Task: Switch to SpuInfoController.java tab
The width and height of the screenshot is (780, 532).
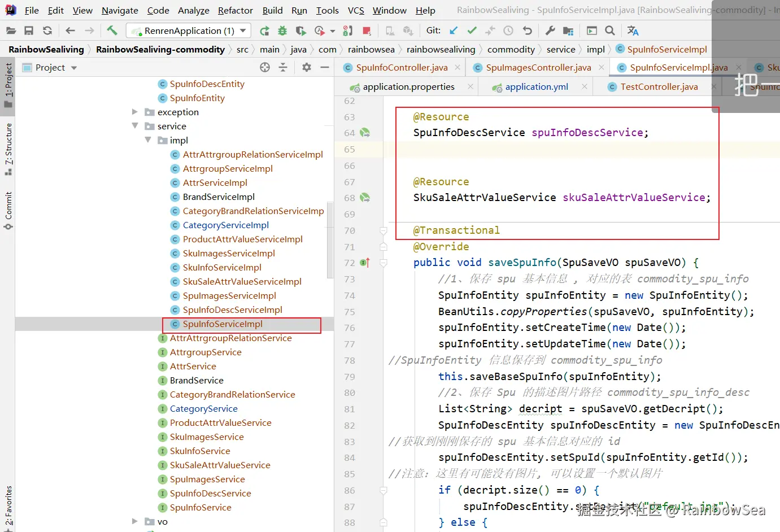Action: (401, 68)
